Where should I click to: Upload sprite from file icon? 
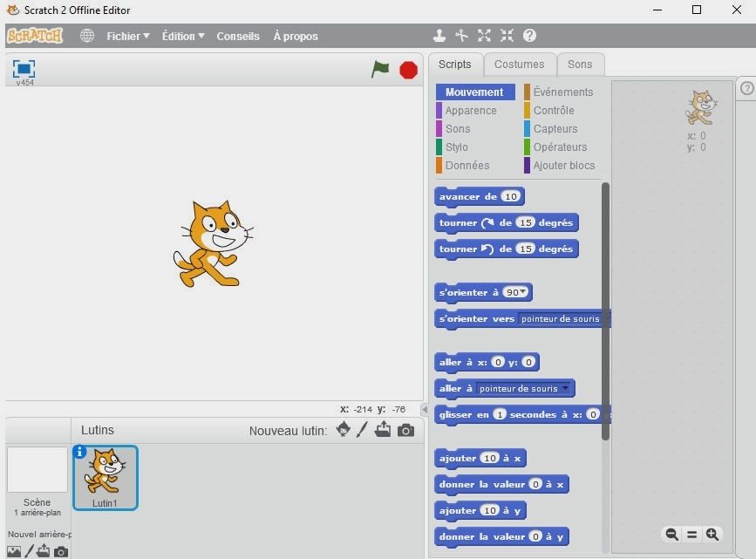pyautogui.click(x=383, y=429)
